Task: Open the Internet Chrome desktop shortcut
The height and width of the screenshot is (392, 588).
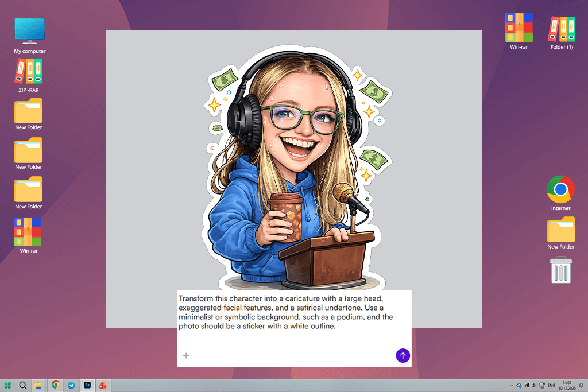Action: pos(560,193)
